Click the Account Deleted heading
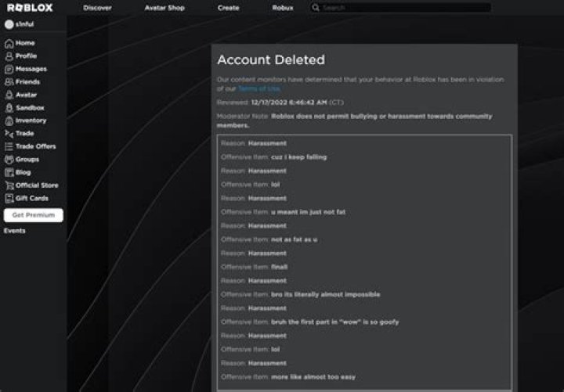 (271, 59)
